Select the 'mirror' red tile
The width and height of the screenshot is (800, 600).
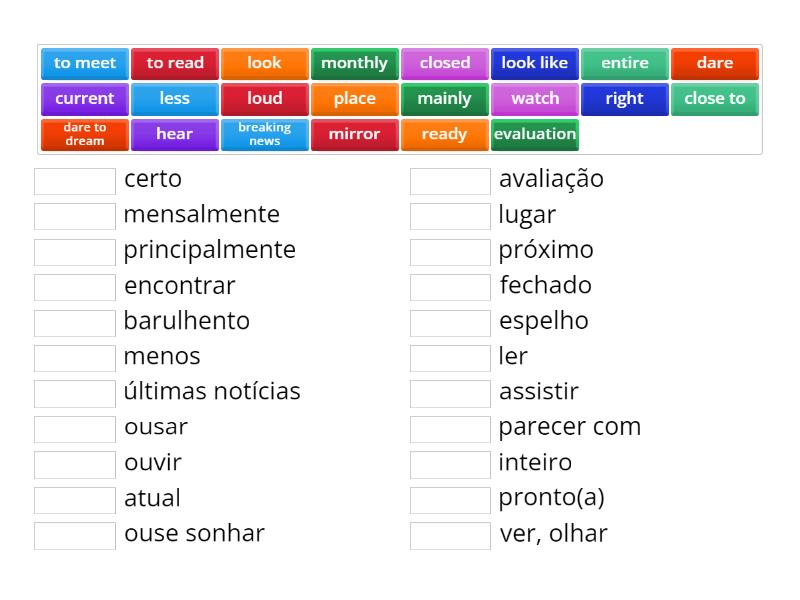pyautogui.click(x=355, y=133)
